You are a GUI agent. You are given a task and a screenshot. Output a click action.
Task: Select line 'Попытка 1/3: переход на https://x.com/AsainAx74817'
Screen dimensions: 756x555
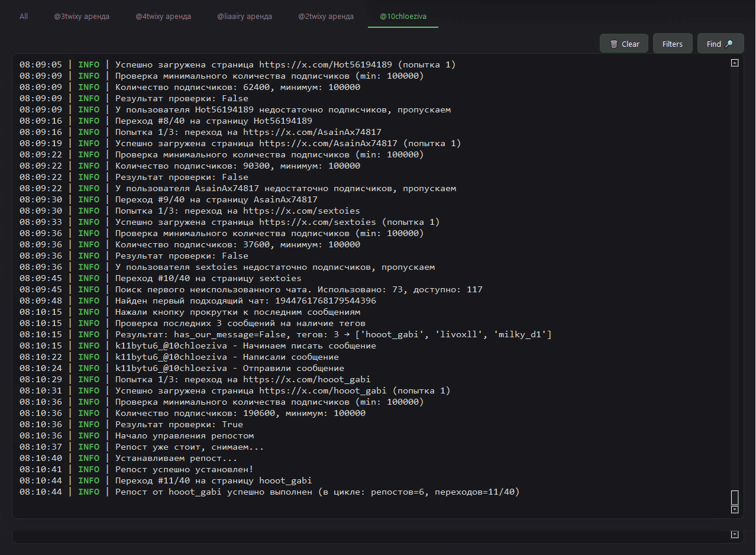point(201,132)
